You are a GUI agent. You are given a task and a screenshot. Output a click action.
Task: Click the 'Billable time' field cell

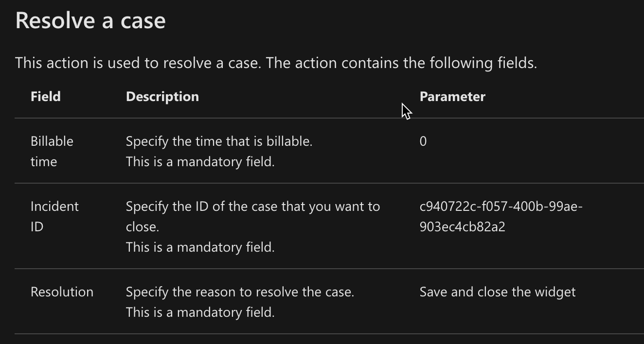pyautogui.click(x=52, y=151)
